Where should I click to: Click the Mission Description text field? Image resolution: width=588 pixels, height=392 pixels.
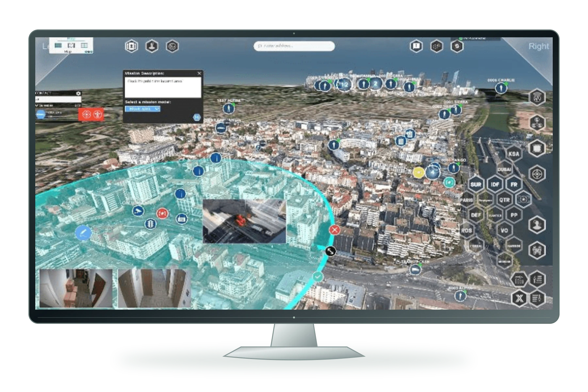(x=163, y=87)
